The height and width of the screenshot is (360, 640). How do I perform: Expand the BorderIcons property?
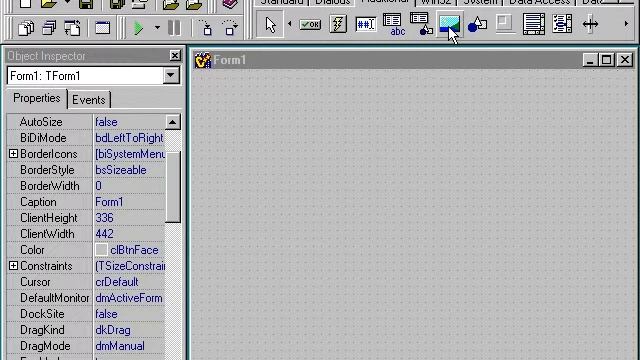(x=13, y=153)
